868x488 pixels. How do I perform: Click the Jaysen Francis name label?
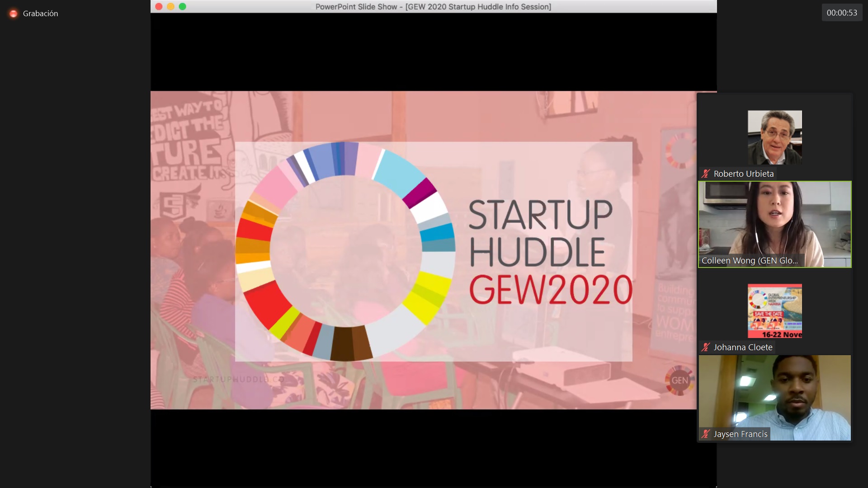[740, 434]
